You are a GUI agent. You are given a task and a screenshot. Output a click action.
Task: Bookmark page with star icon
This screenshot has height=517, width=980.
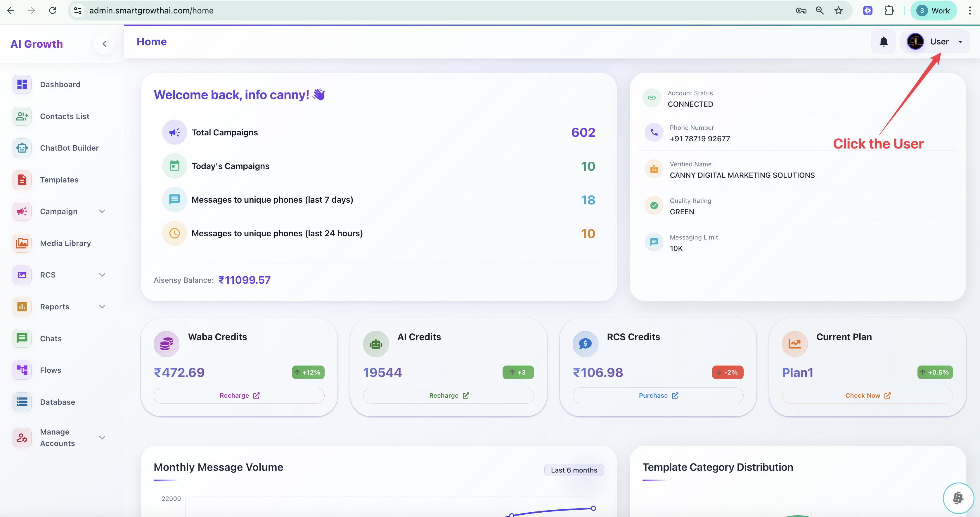coord(839,11)
